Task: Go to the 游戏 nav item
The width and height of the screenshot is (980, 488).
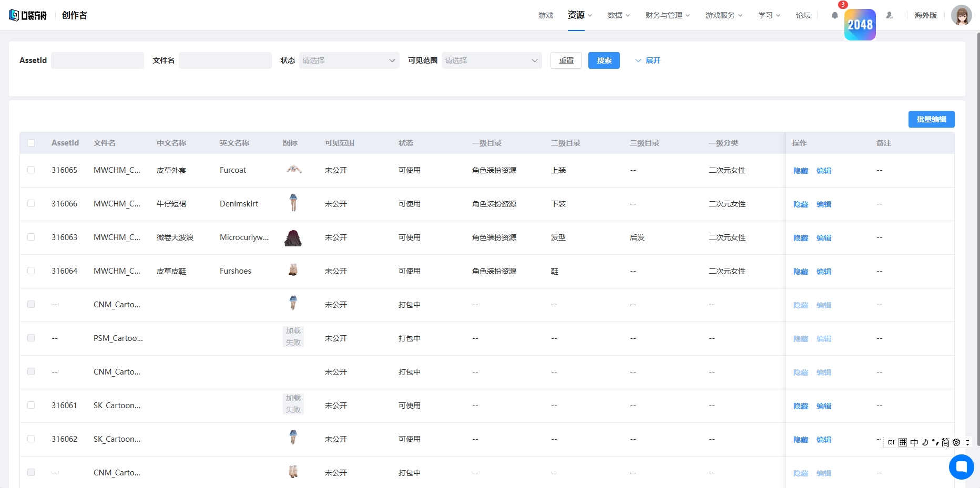Action: (546, 15)
